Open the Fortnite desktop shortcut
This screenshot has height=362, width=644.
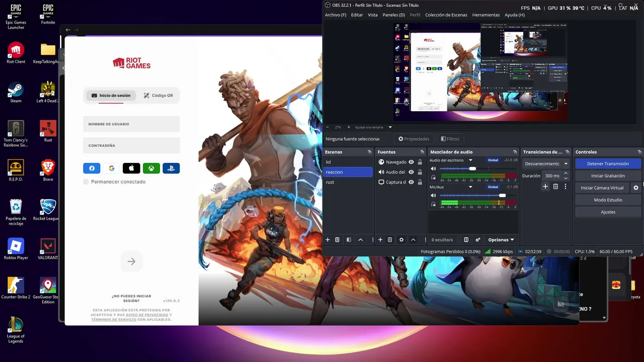48,14
